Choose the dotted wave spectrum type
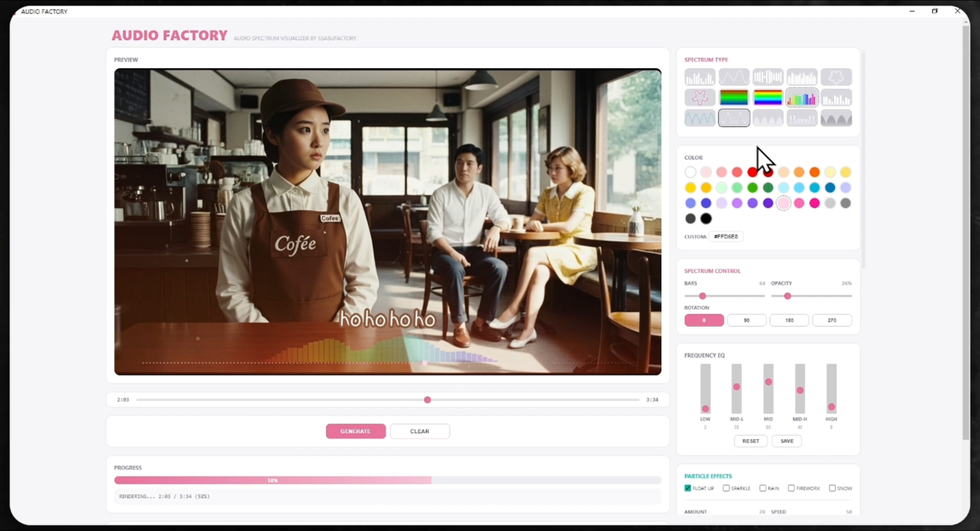The width and height of the screenshot is (980, 531). coord(734,118)
